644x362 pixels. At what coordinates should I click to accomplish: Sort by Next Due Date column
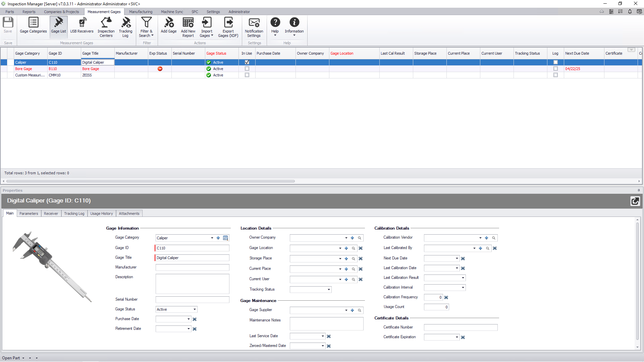[x=584, y=53]
